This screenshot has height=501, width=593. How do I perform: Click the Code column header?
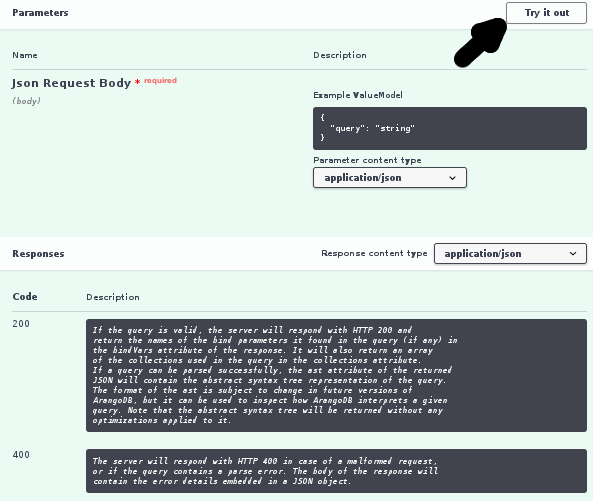[x=25, y=296]
